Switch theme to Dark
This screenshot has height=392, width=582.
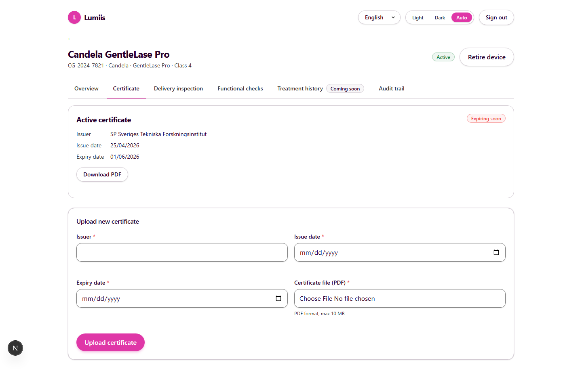440,18
